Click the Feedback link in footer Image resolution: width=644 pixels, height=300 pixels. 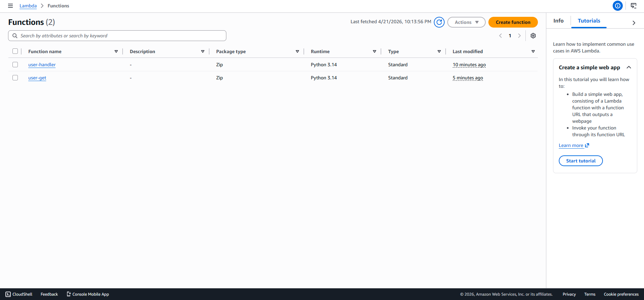(x=49, y=294)
